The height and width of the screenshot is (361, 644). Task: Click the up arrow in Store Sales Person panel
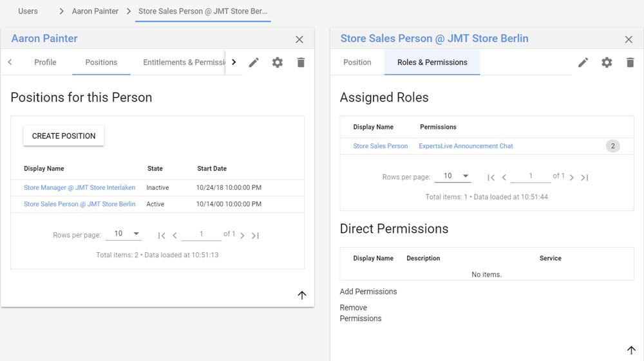click(631, 350)
